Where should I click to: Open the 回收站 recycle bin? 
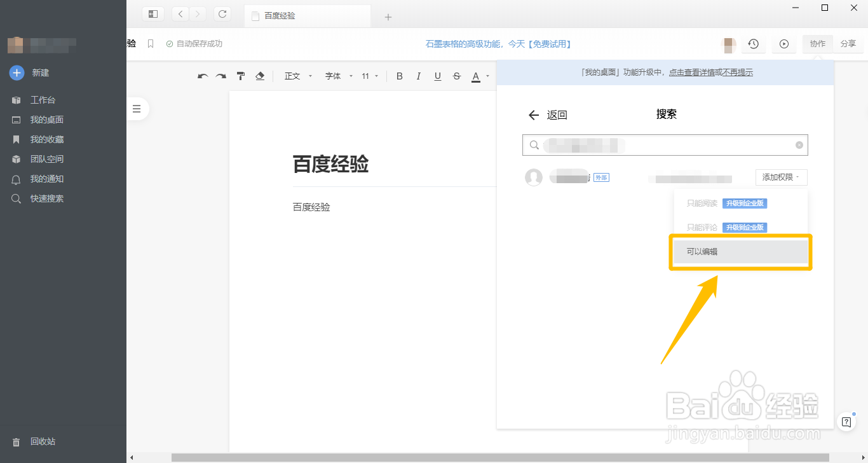click(x=43, y=441)
